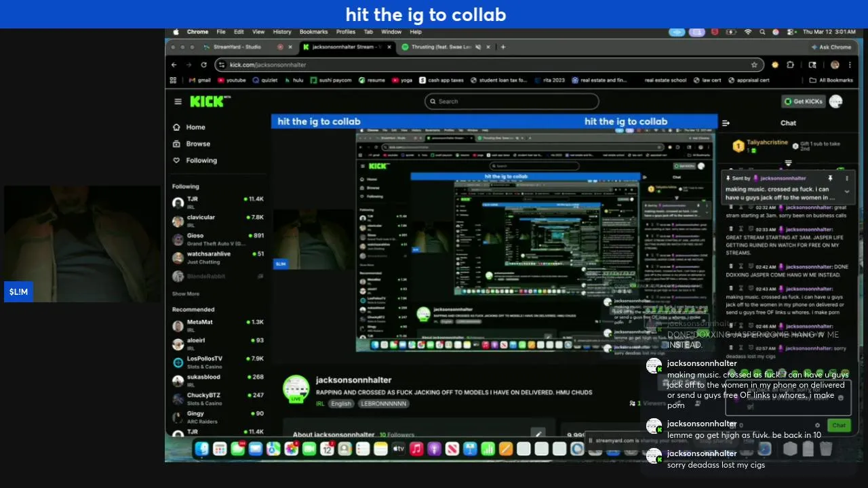Open Trash in the Dock

[825, 449]
